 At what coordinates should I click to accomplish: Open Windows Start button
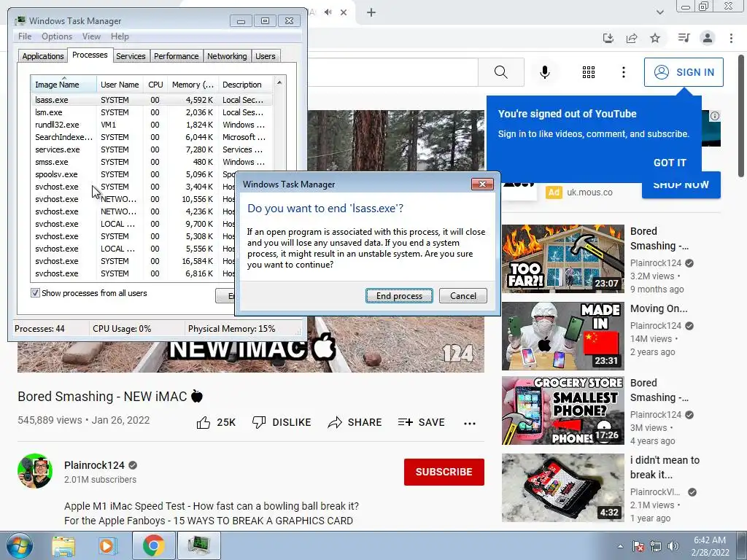(x=19, y=545)
